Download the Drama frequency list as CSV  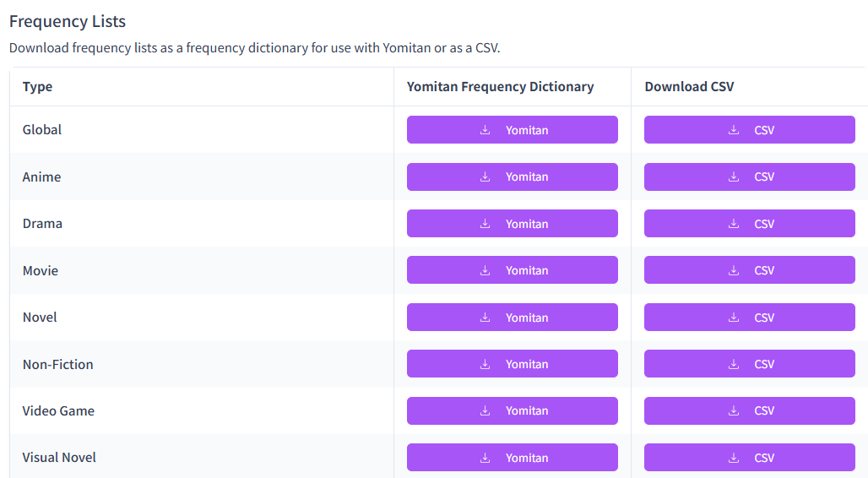pos(749,224)
